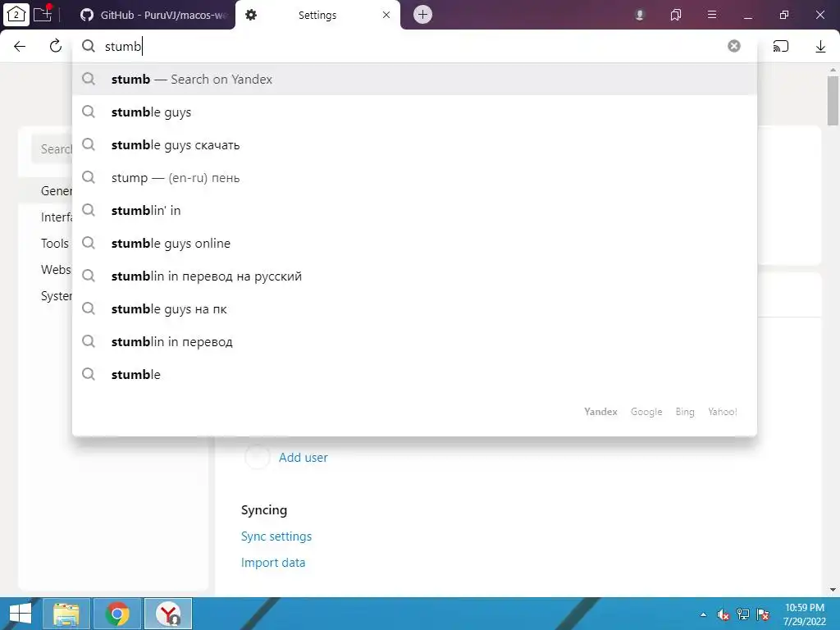Select the Settings tab

tap(317, 15)
